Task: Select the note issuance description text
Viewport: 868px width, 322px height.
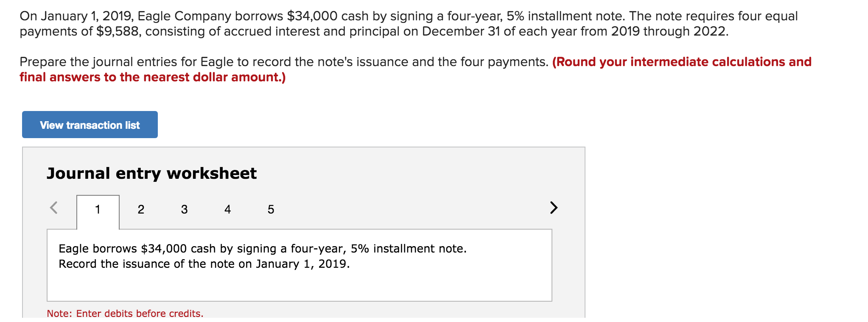Action: (263, 256)
